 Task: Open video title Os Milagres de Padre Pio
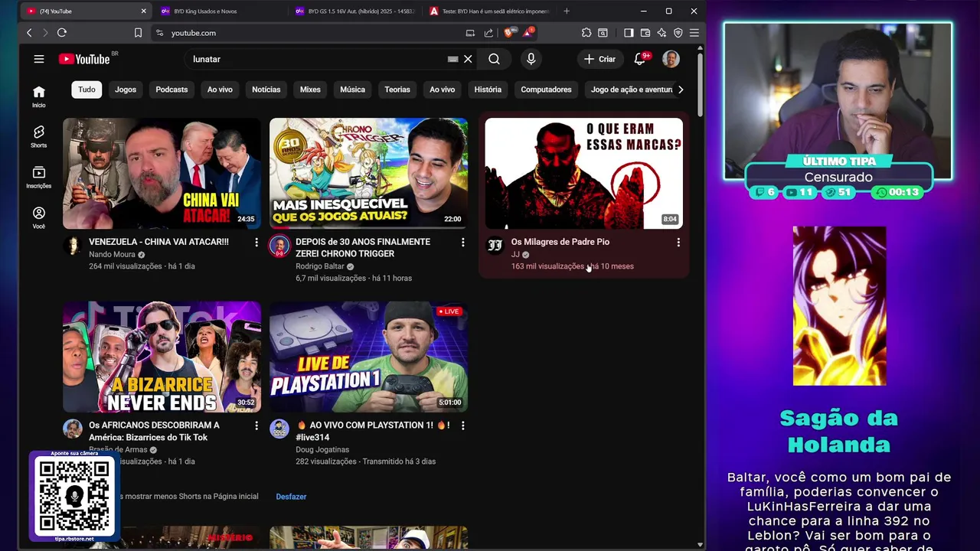(x=560, y=242)
